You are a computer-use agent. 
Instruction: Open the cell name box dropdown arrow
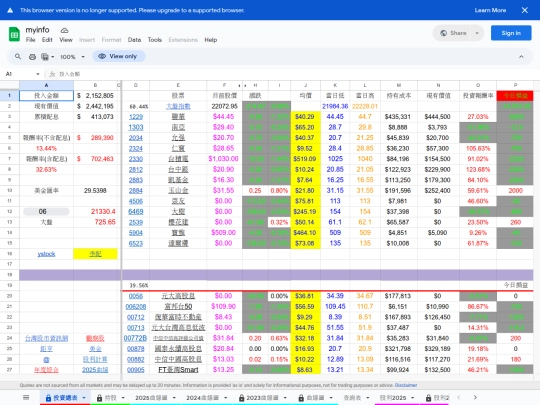(x=38, y=74)
